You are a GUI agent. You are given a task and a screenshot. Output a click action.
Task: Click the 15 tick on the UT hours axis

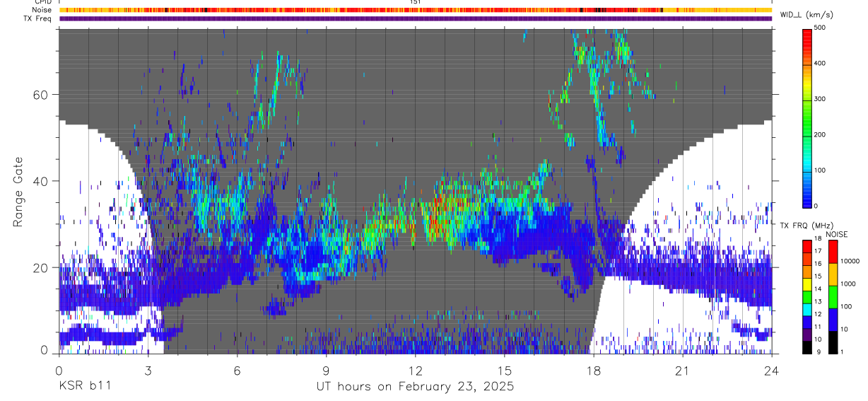pyautogui.click(x=505, y=370)
